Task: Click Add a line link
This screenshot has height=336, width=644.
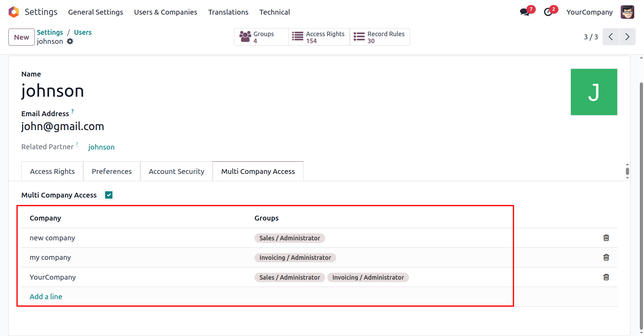Action: coord(46,297)
